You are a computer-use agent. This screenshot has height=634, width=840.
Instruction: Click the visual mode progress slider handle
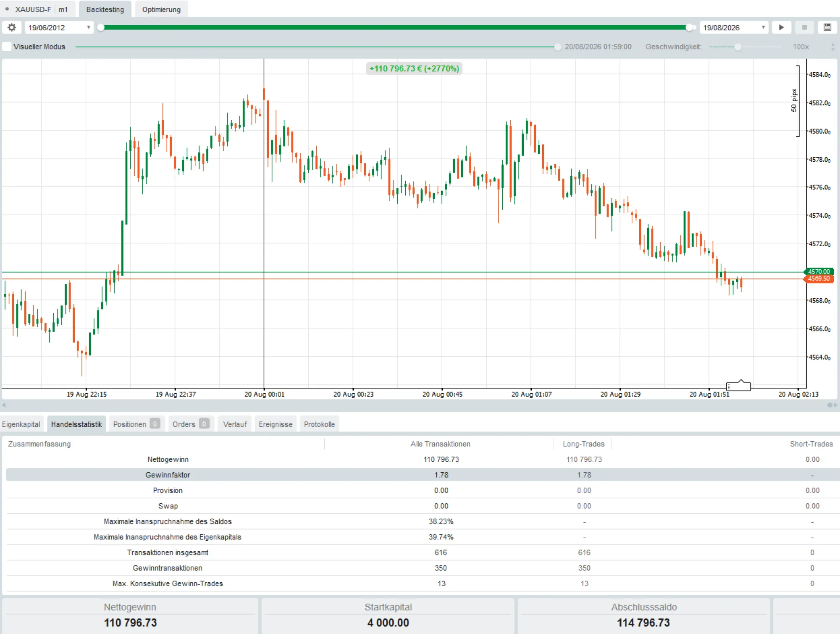[557, 47]
